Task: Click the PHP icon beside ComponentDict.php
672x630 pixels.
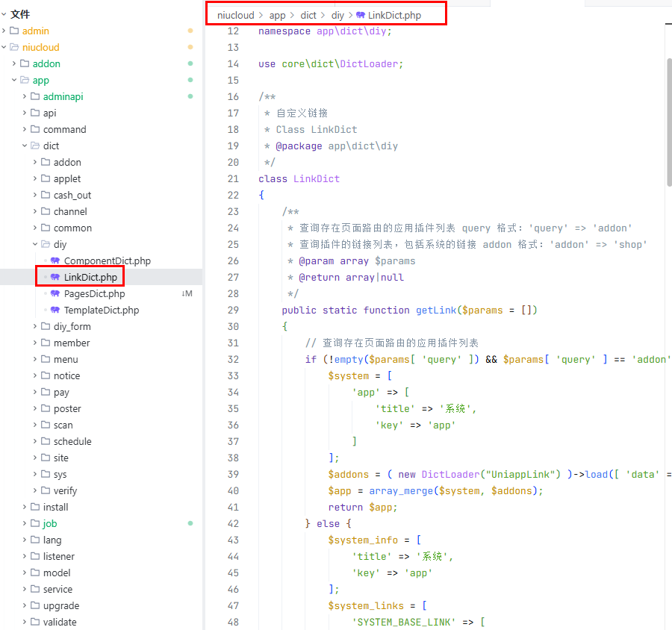Action: [x=55, y=261]
